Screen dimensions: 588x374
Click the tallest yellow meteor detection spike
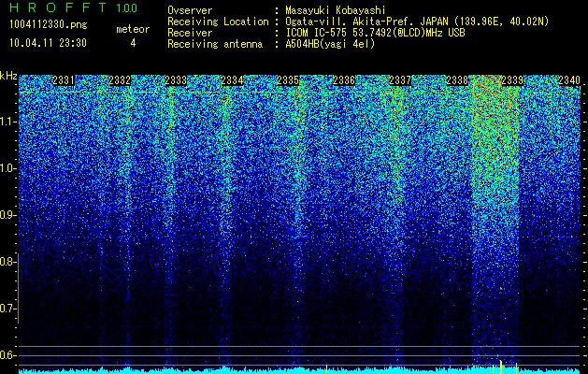[501, 367]
